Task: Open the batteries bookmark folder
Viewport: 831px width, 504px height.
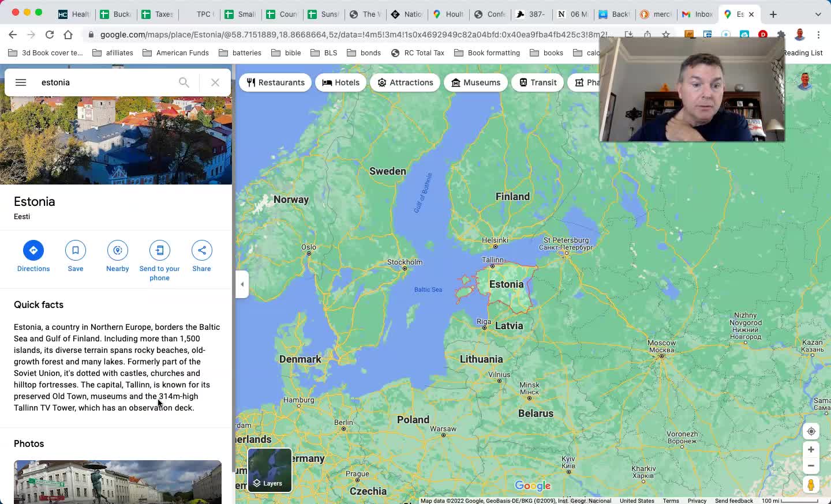Action: point(240,53)
